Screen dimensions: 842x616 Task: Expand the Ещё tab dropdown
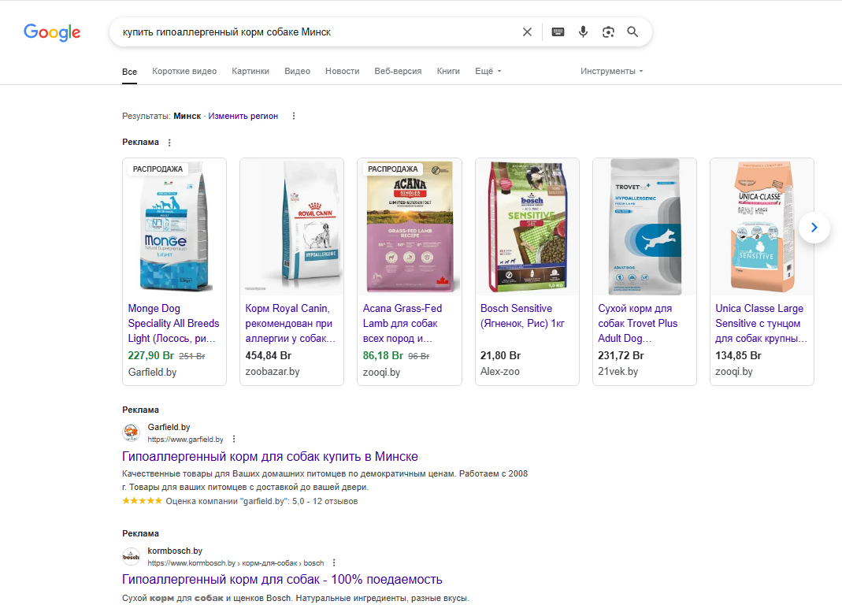(x=488, y=71)
